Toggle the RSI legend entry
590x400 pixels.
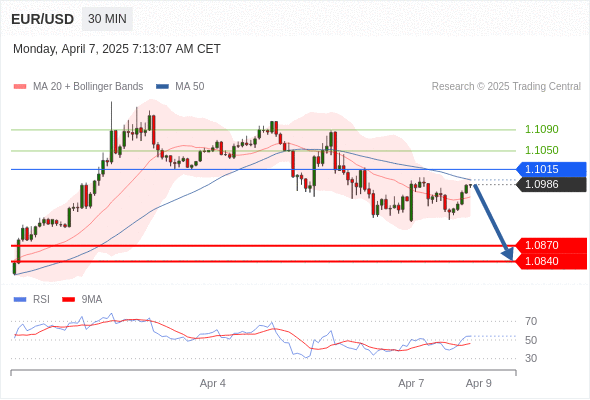coord(32,300)
